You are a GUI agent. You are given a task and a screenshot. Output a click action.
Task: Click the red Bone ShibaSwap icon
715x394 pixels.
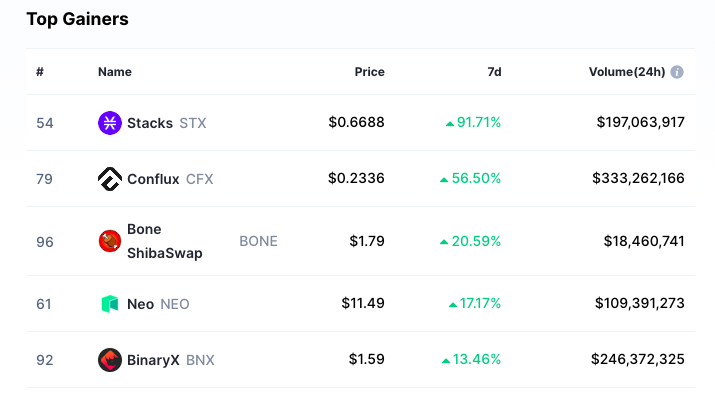(110, 241)
